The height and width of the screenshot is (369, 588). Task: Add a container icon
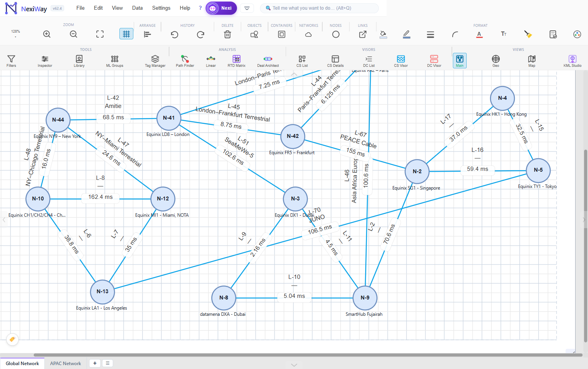tap(282, 34)
